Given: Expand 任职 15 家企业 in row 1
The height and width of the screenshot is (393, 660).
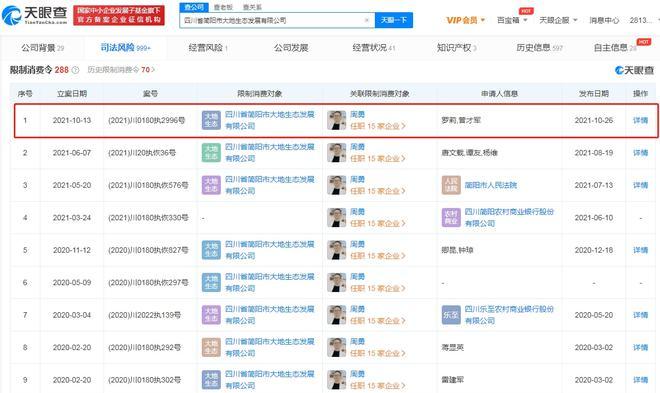Looking at the screenshot, I should coord(378,126).
